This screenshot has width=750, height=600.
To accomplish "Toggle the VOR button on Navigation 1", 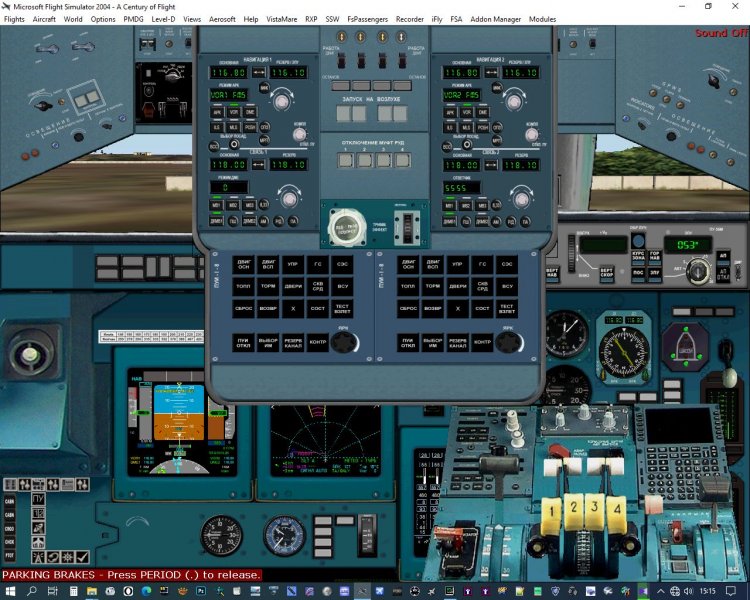I will [x=235, y=113].
